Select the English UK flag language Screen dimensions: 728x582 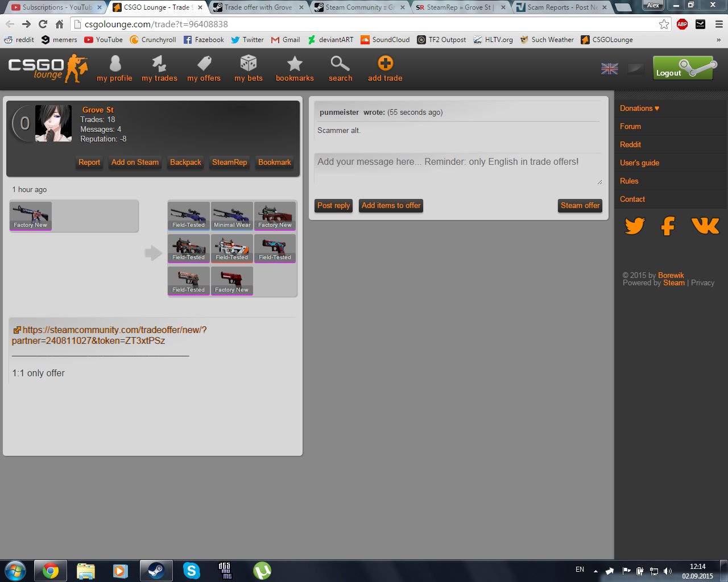coord(610,69)
